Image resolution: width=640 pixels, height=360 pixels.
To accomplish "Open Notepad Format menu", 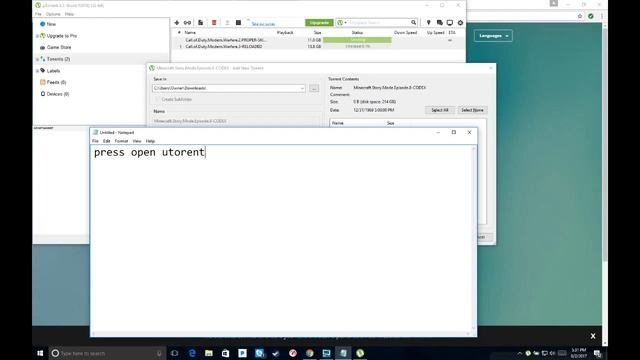I will (x=121, y=141).
